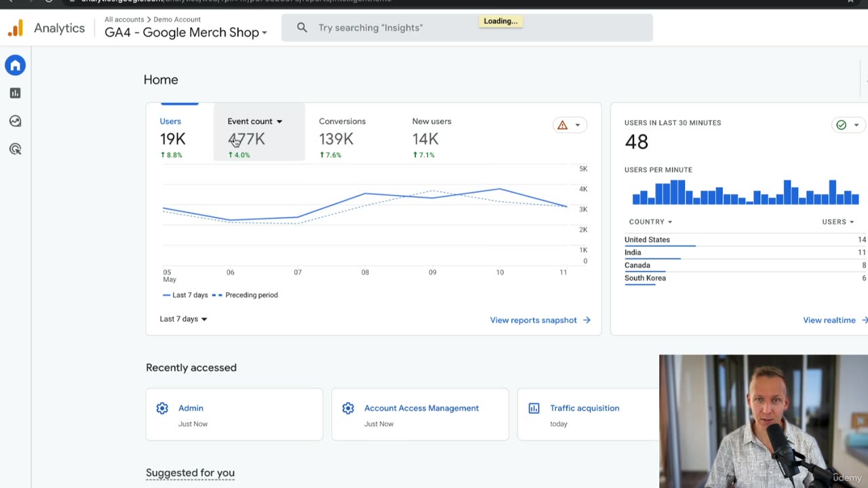Click the search magnifier icon

pos(302,28)
